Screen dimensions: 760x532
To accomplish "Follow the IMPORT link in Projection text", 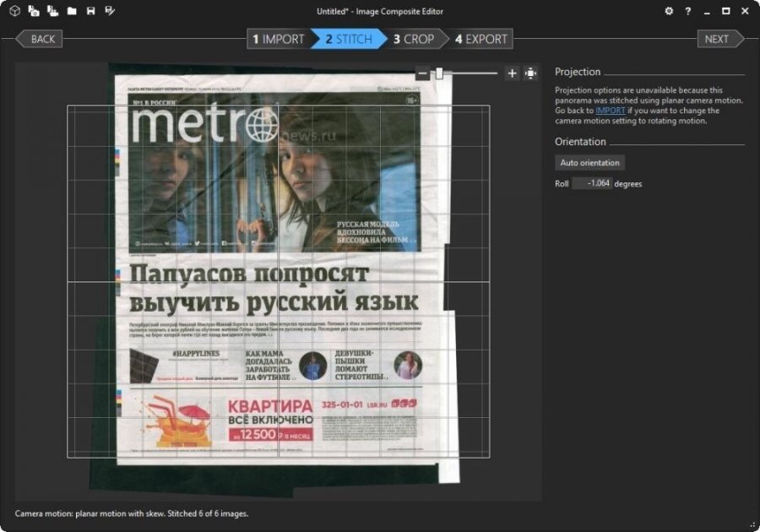I will click(611, 111).
